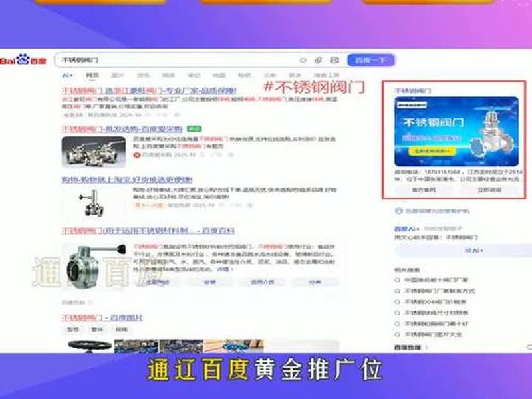The height and width of the screenshot is (399, 532).
Task: Click the butterfly valve image in 百科 result
Action: (x=94, y=267)
